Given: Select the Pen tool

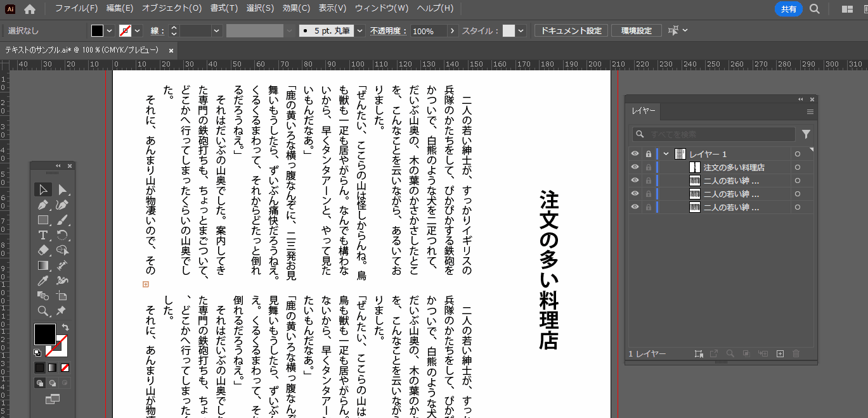Looking at the screenshot, I should [43, 205].
